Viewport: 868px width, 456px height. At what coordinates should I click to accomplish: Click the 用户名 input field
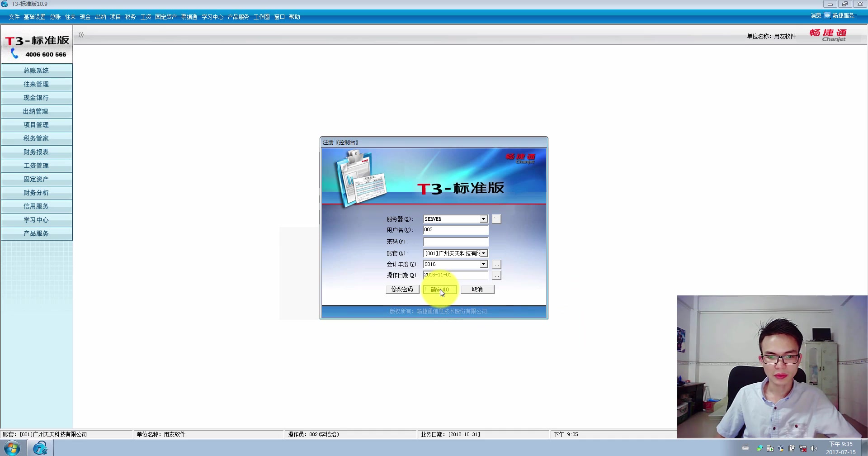456,230
